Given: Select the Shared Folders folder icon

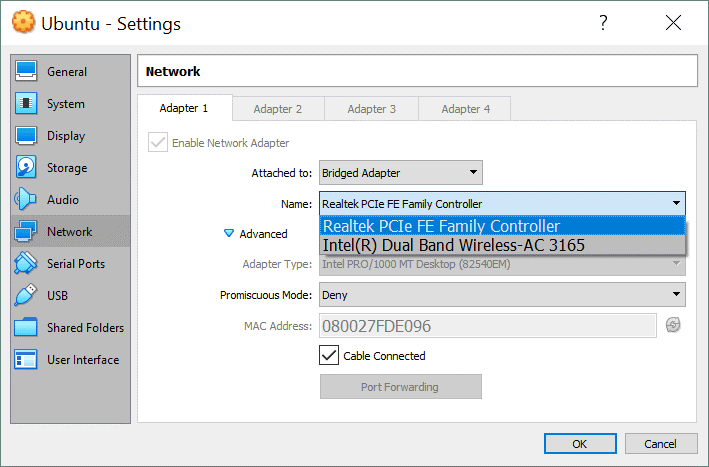Looking at the screenshot, I should [x=27, y=328].
